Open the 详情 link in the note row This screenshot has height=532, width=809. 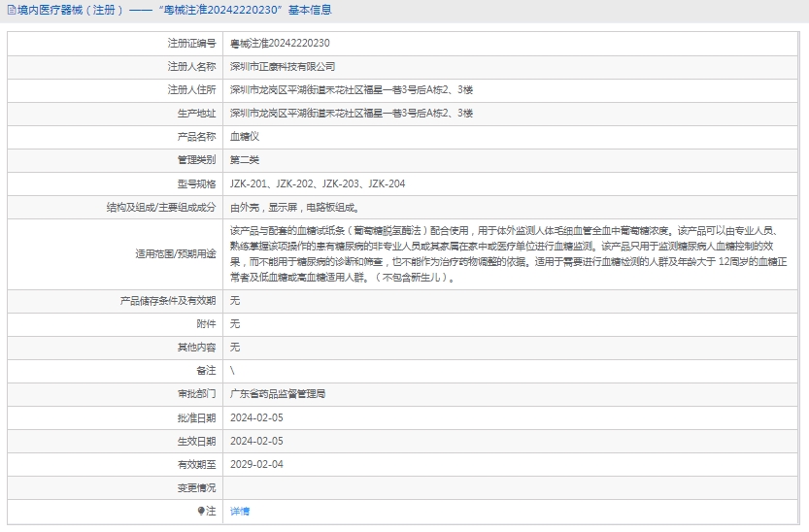coord(240,511)
